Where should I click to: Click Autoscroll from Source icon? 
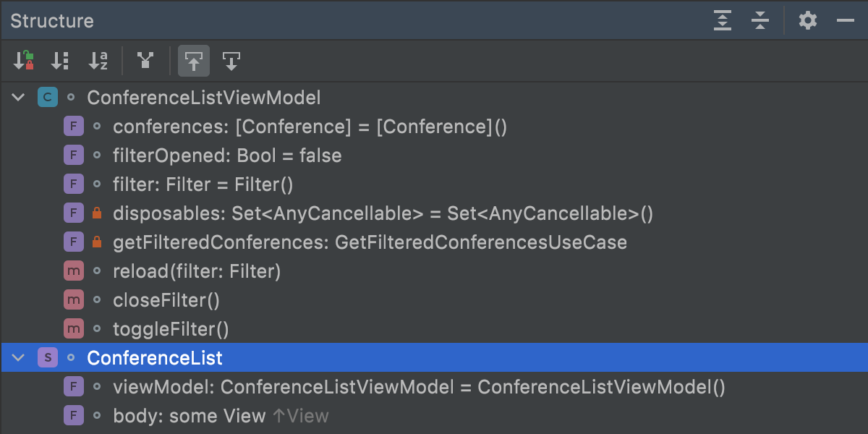coord(231,61)
